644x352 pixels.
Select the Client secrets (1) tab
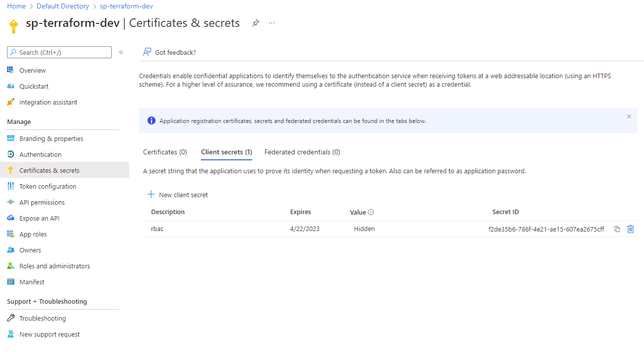(x=226, y=152)
